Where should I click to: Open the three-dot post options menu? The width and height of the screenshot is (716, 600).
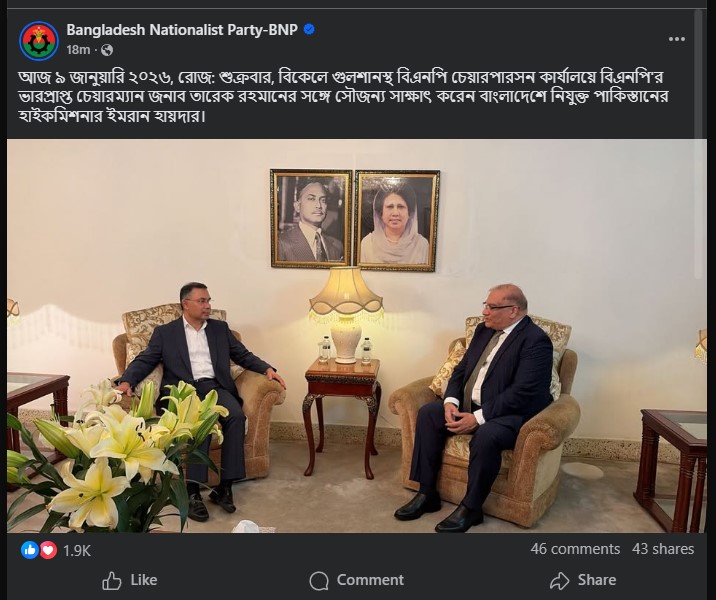(x=677, y=39)
